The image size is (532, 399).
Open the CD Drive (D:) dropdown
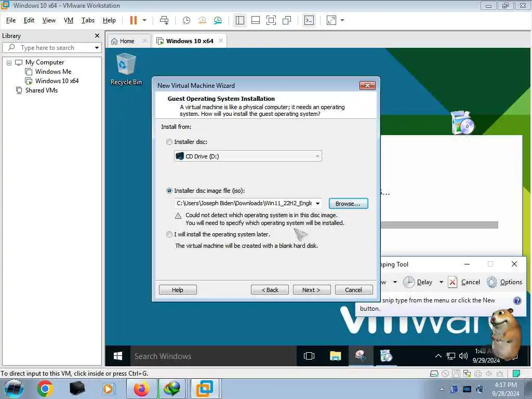(x=248, y=156)
